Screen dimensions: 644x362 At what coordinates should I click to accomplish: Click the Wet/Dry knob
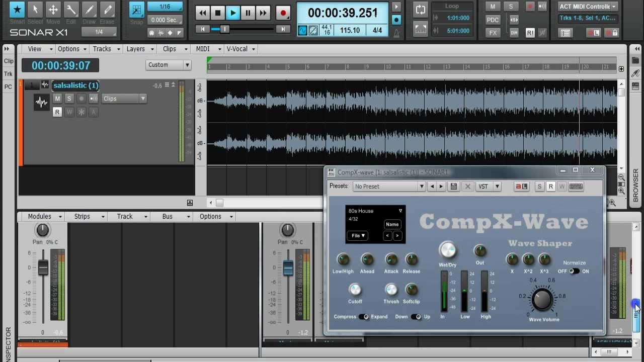447,250
